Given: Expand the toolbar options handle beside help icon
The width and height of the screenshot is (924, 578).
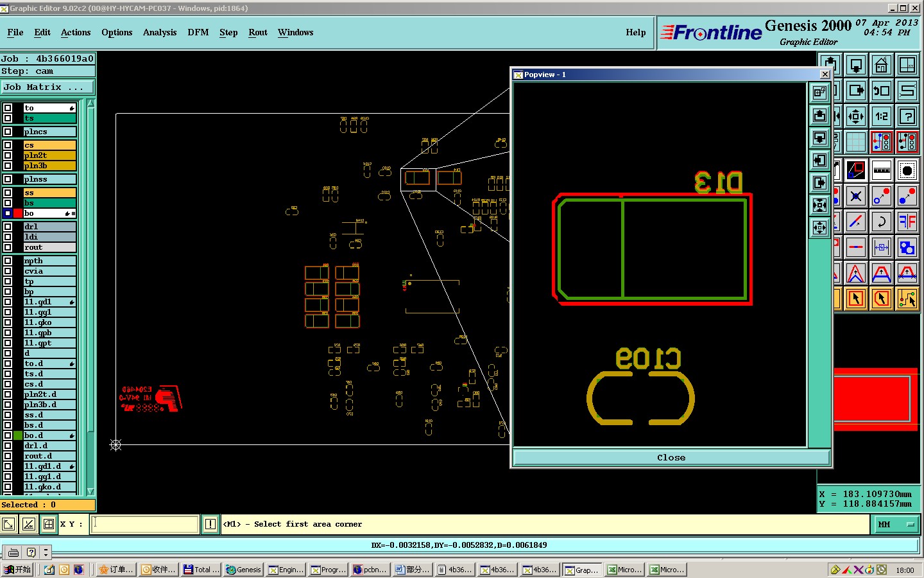Looking at the screenshot, I should pos(46,552).
